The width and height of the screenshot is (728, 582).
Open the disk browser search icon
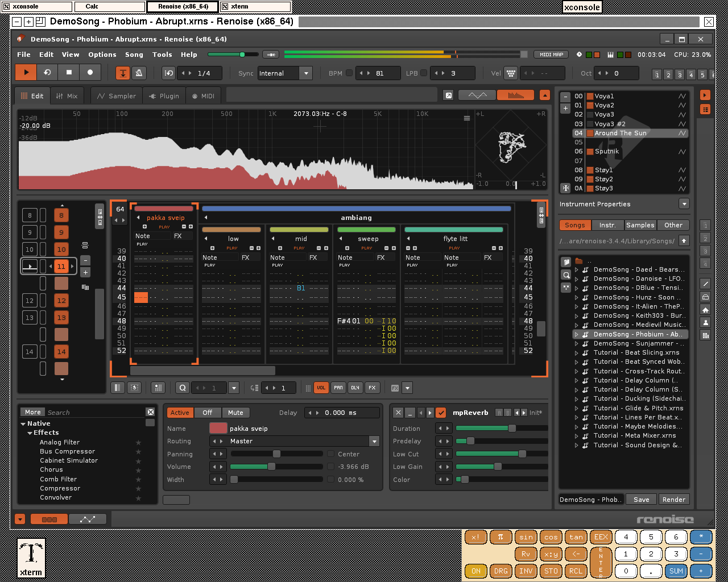tap(566, 275)
